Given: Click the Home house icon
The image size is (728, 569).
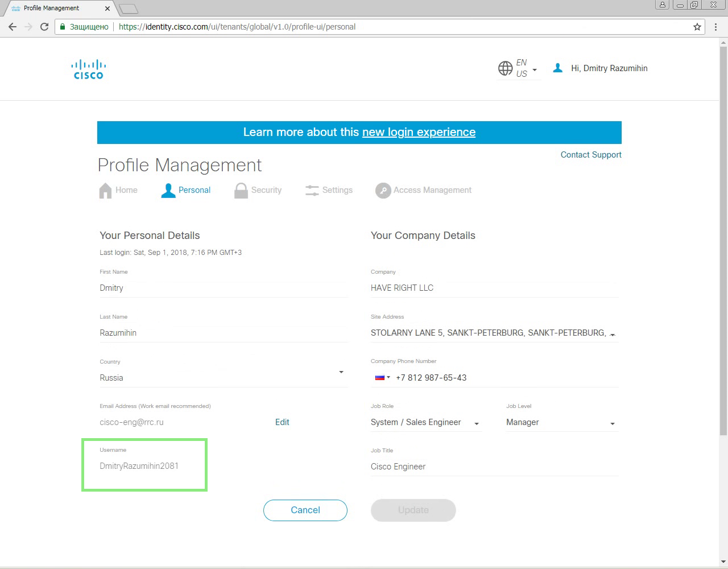Looking at the screenshot, I should point(105,191).
